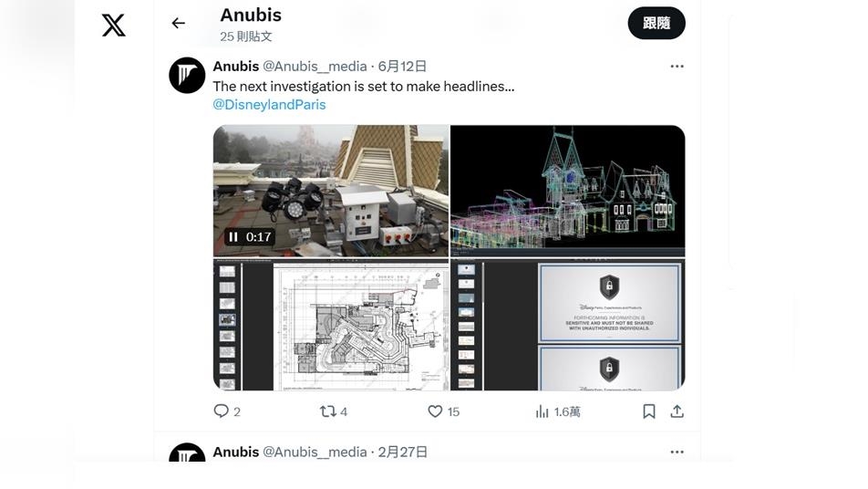This screenshot has width=868, height=489.
Task: Click the Anubis profile header title
Action: click(x=251, y=15)
